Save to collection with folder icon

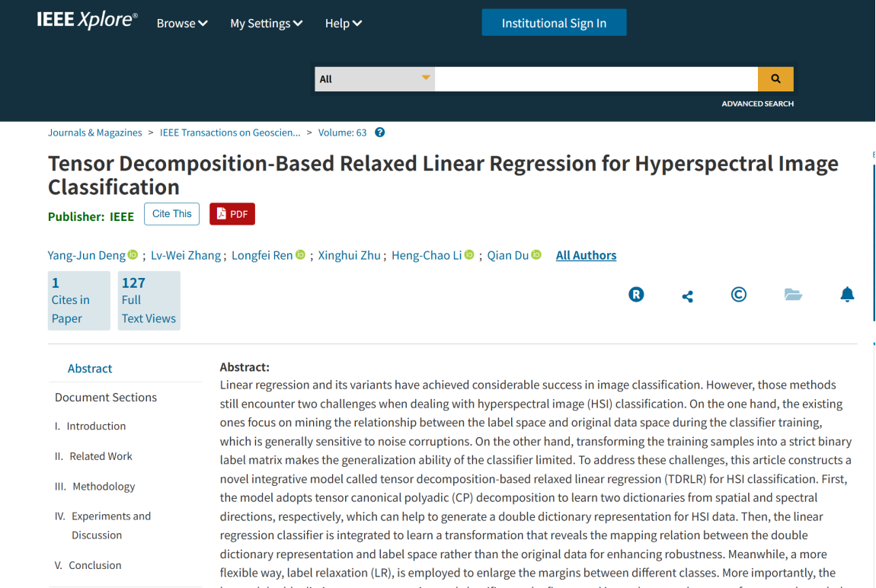(793, 295)
